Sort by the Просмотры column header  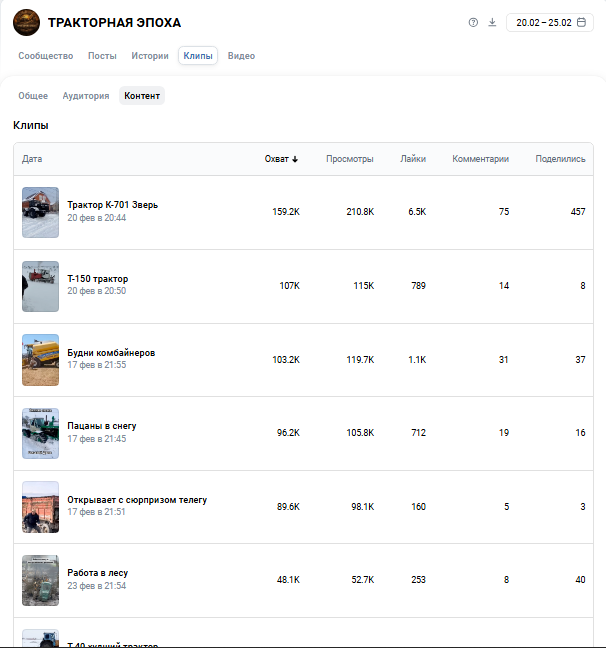(x=350, y=159)
